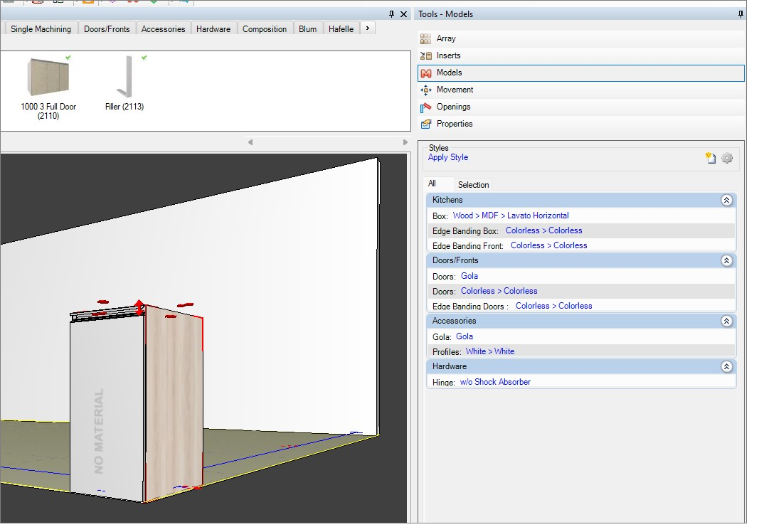Show more library tabs arrow

point(368,28)
